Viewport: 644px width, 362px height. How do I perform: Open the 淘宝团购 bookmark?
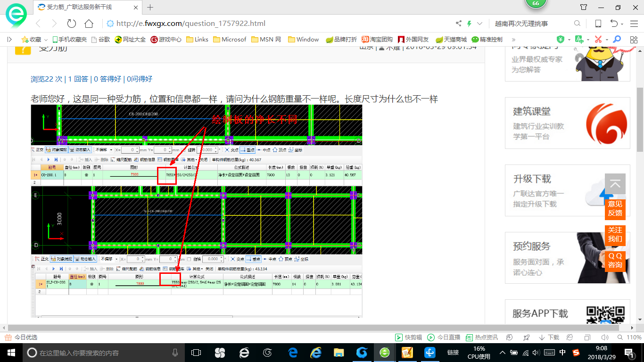377,40
